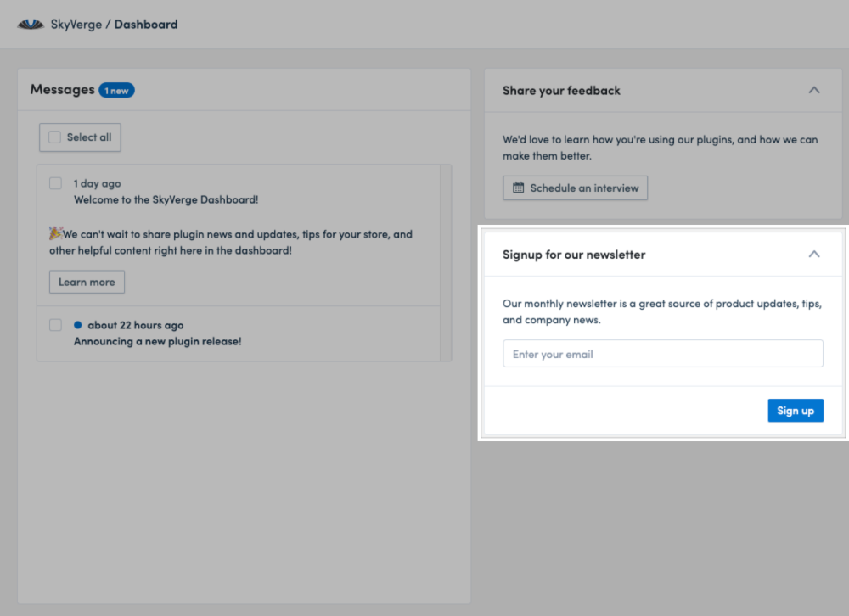Click the Signup for our newsletter heading
849x616 pixels.
pyautogui.click(x=574, y=255)
